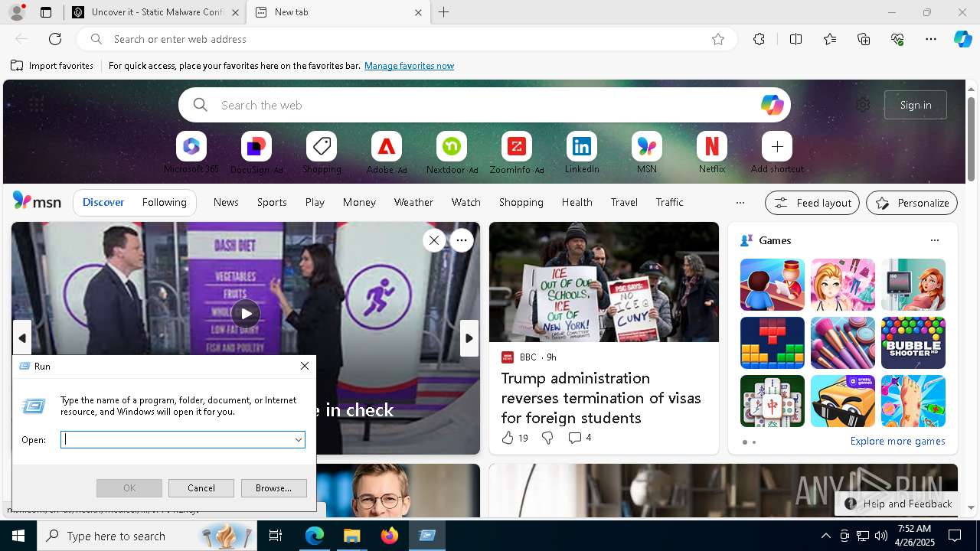Screen dimensions: 980x551
Task: Open the Collections icon
Action: tap(864, 39)
